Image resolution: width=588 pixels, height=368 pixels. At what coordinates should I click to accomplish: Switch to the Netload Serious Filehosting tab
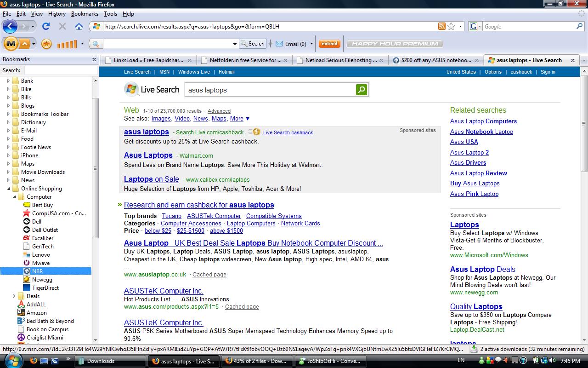(x=340, y=60)
